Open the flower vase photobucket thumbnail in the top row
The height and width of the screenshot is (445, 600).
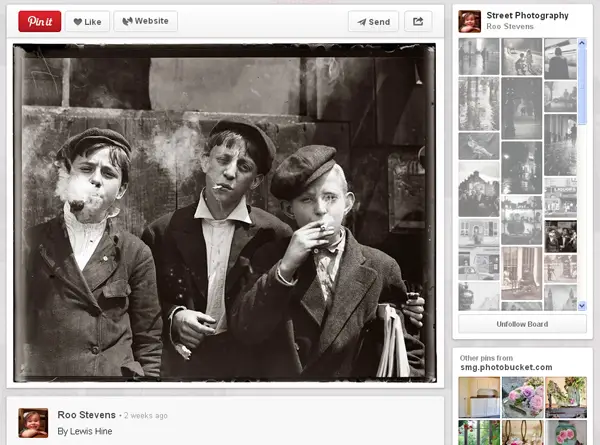pos(566,397)
